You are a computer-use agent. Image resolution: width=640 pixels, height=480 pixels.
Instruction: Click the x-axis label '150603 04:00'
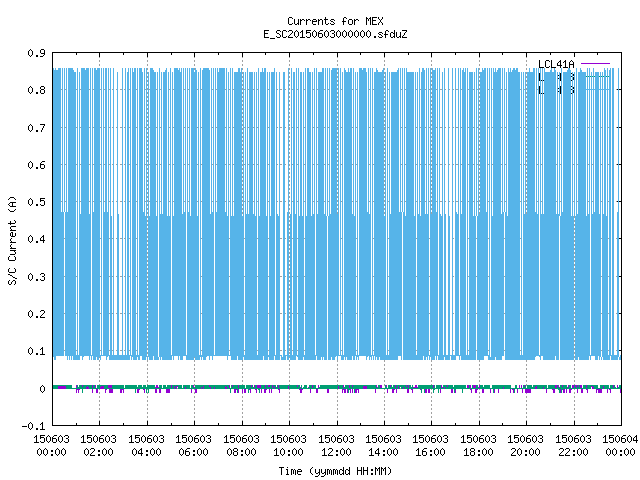[146, 446]
